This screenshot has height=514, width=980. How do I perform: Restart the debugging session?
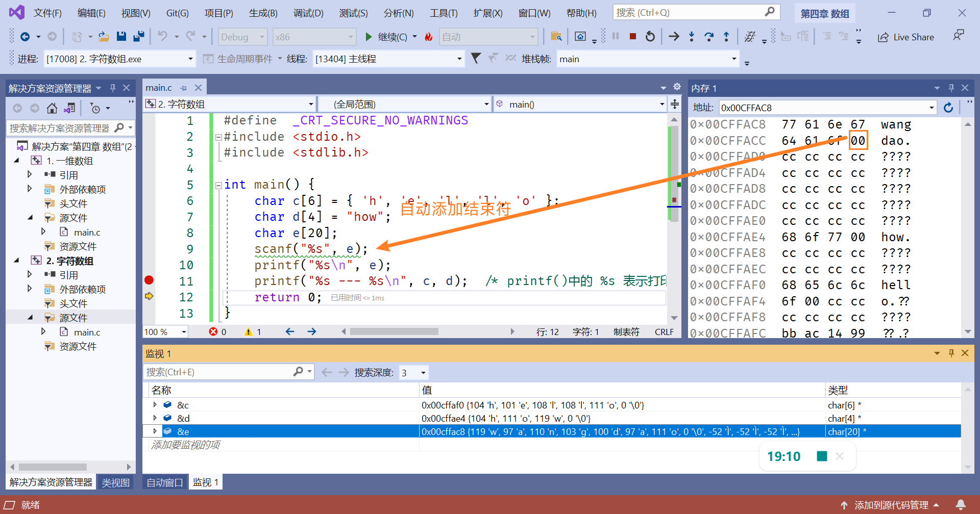(x=650, y=36)
